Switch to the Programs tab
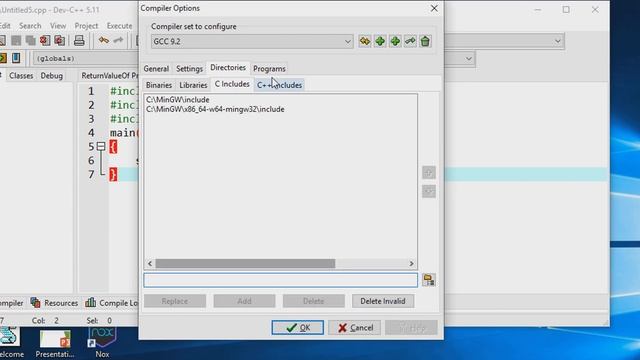 [x=269, y=69]
